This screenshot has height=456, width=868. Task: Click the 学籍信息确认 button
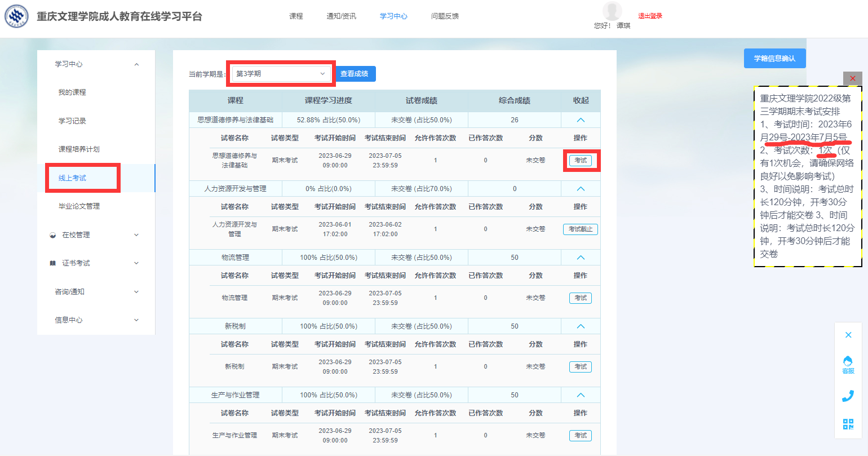(775, 58)
